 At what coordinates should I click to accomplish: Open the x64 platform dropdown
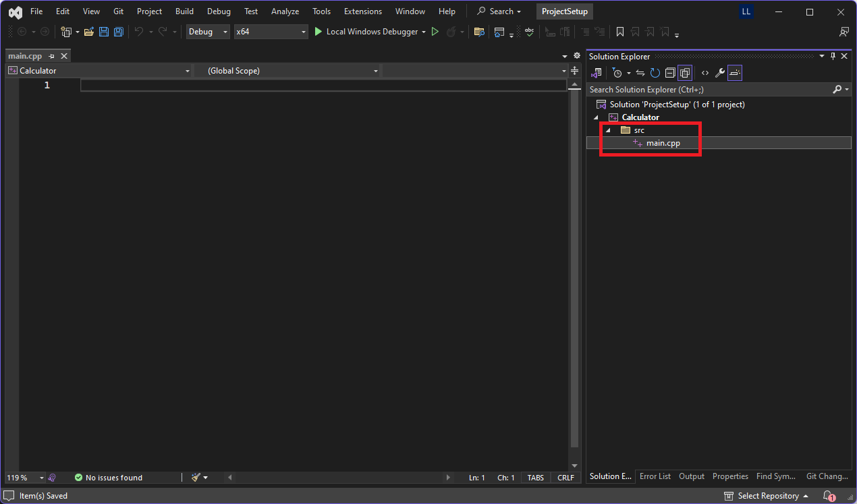(271, 32)
